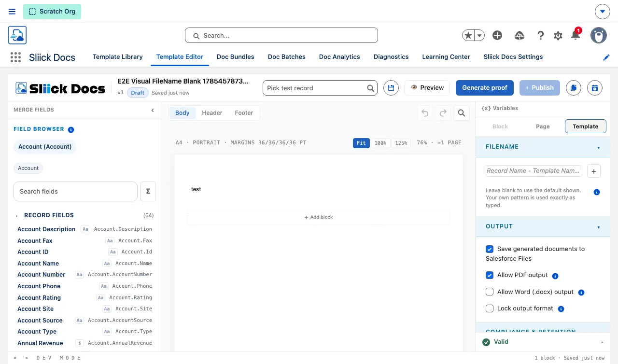Image resolution: width=618 pixels, height=364 pixels.
Task: Uncheck Allow PDF output
Action: 490,275
